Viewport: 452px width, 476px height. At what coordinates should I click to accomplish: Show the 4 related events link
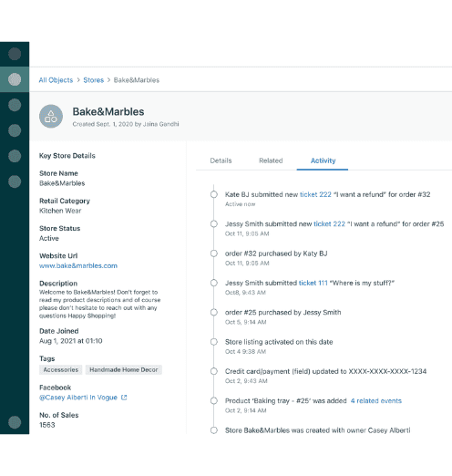[x=376, y=401]
